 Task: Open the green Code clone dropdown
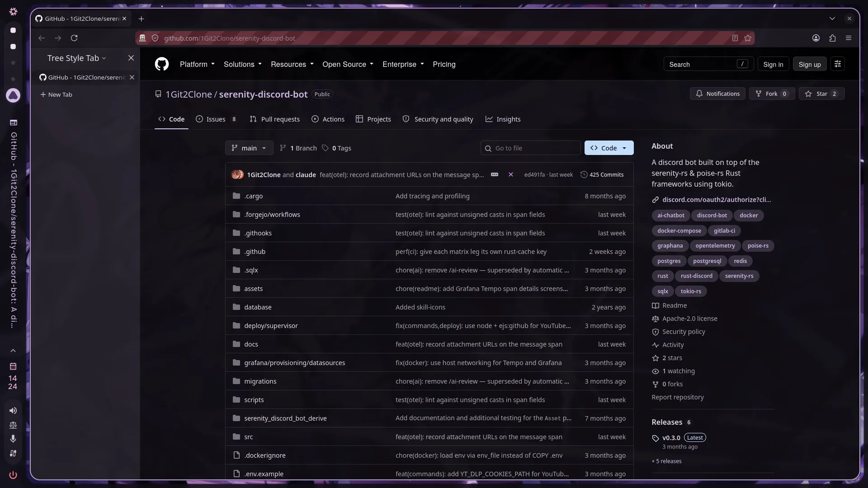point(609,148)
